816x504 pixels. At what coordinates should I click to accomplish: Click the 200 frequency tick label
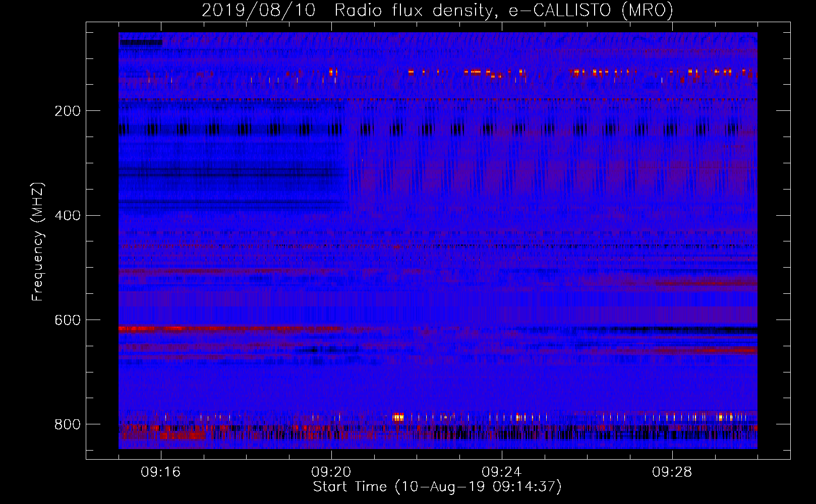(x=67, y=111)
